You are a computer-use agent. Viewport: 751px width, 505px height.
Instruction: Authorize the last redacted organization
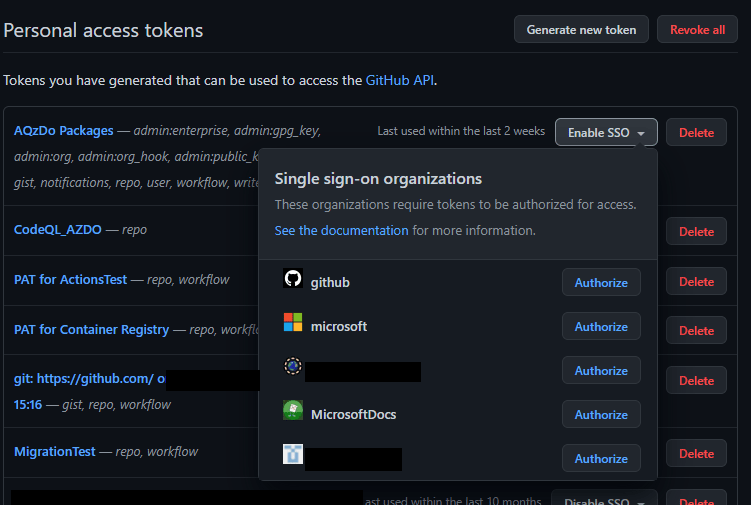601,459
